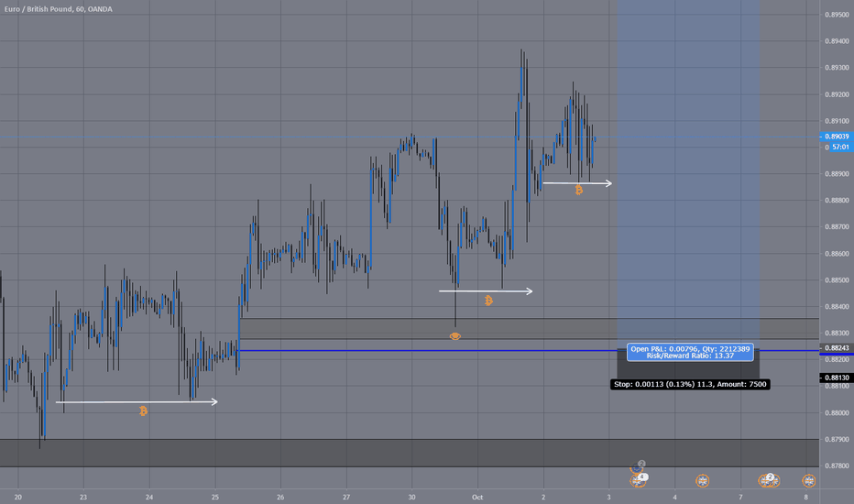This screenshot has height=504, width=854.
Task: Select the white arrow drawing at October 2 low
Action: pos(577,183)
